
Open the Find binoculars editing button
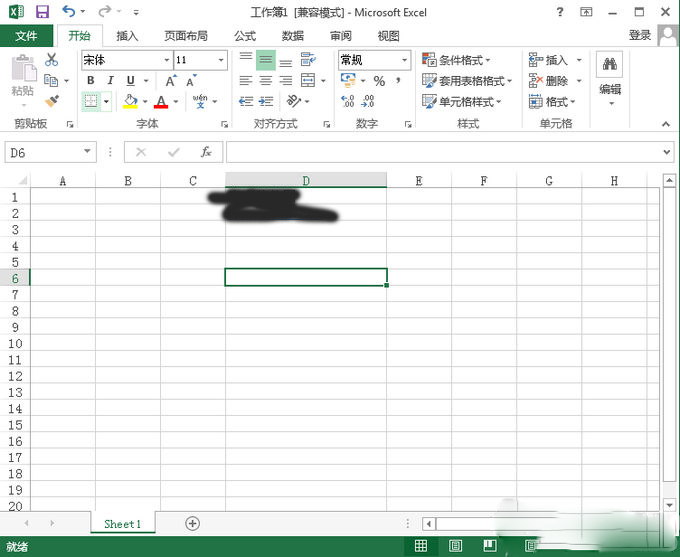point(610,64)
